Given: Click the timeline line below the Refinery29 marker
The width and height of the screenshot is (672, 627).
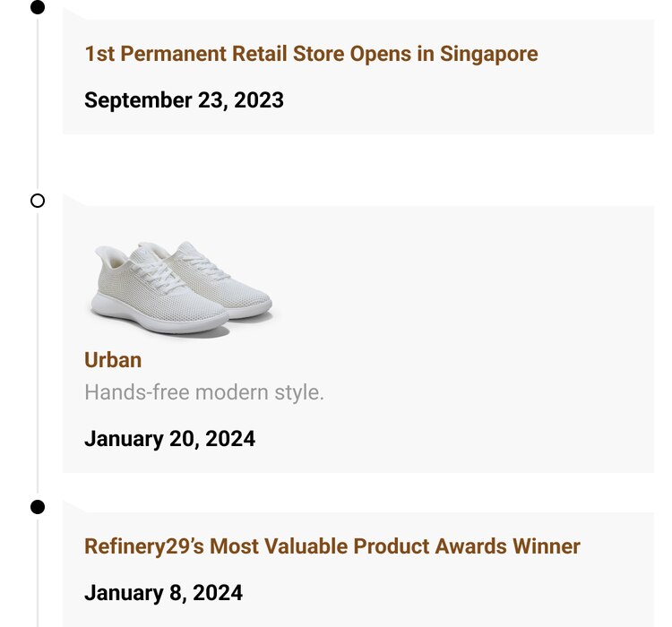Looking at the screenshot, I should 38,573.
